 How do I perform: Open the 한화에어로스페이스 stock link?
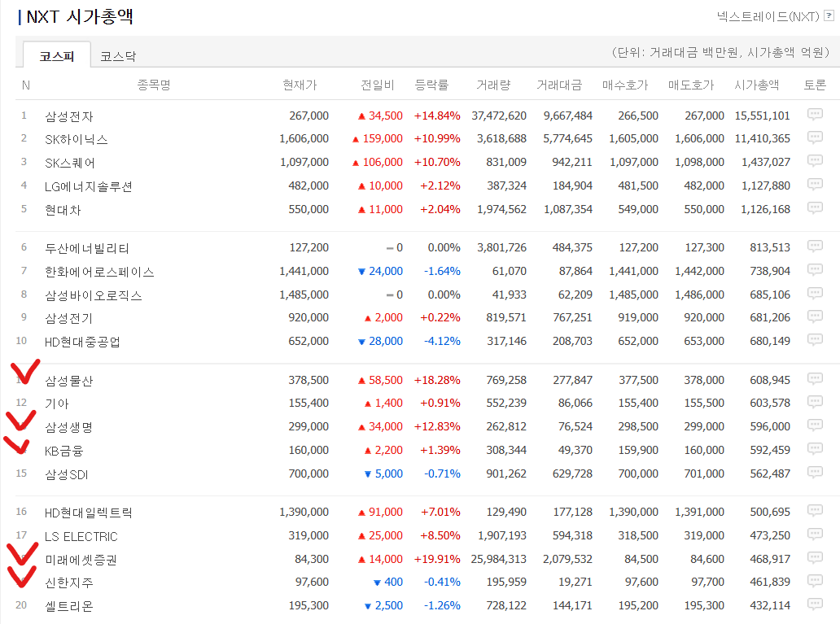coord(99,272)
